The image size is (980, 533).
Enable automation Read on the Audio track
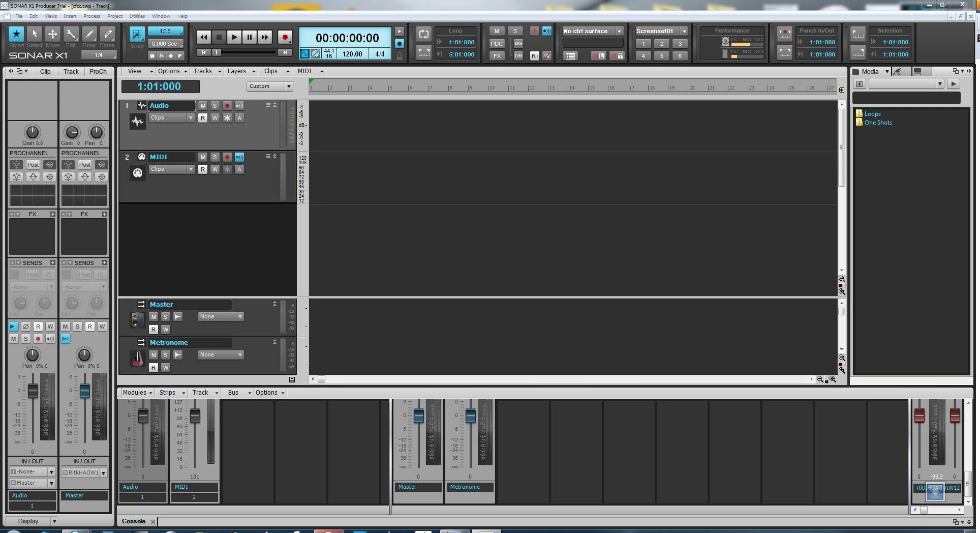coord(203,118)
